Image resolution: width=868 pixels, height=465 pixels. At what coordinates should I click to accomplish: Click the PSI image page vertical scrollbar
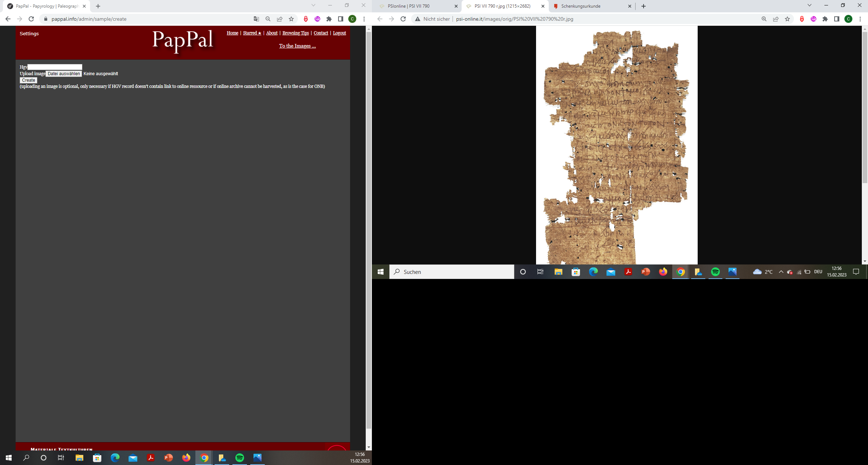(x=865, y=107)
